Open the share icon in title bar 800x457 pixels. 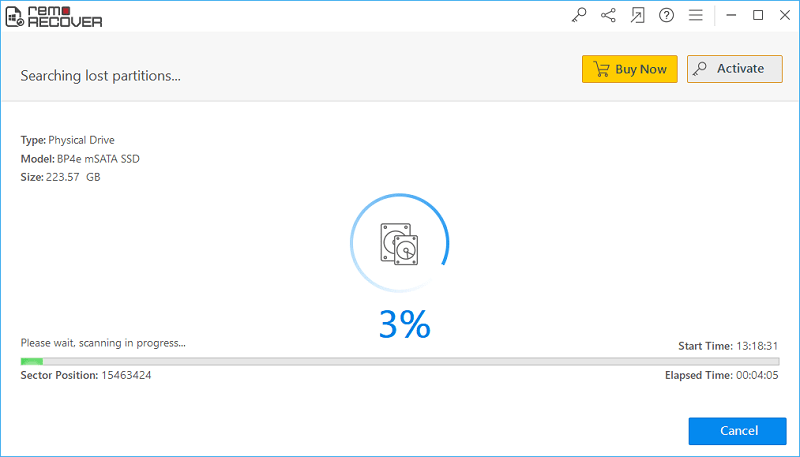point(608,15)
